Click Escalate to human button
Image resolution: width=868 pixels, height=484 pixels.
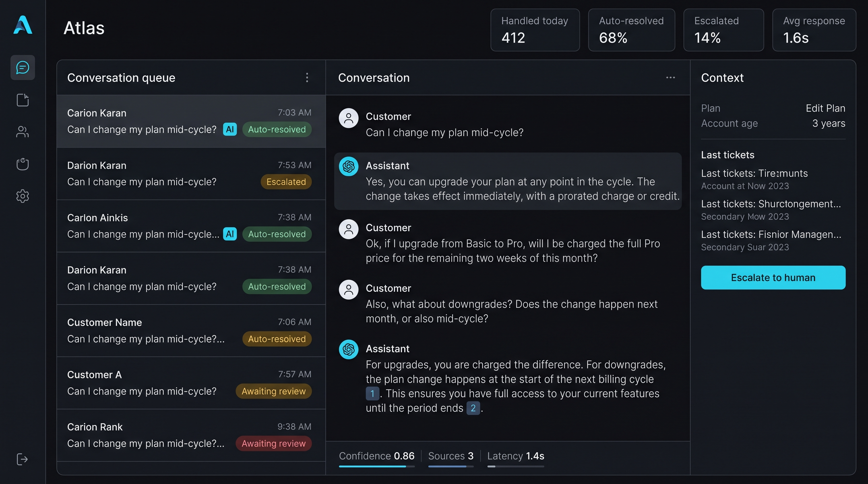(x=773, y=278)
